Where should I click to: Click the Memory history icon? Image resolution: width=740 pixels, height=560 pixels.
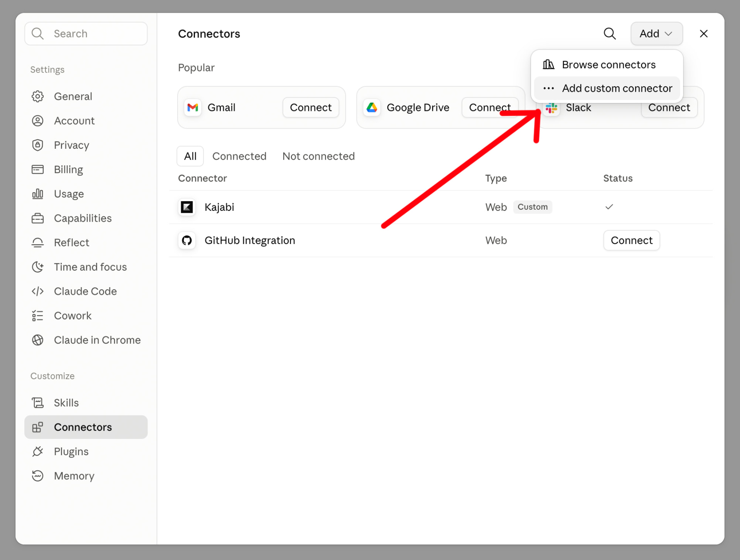click(37, 476)
